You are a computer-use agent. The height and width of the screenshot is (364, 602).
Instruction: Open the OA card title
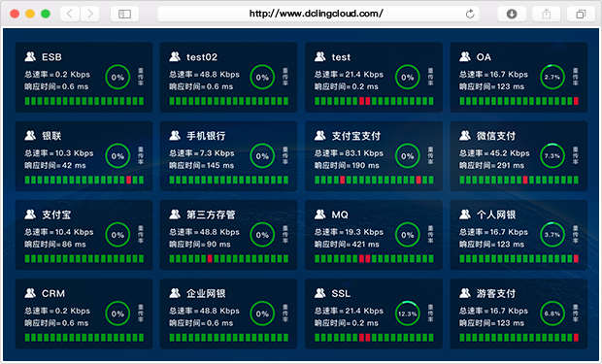click(484, 57)
